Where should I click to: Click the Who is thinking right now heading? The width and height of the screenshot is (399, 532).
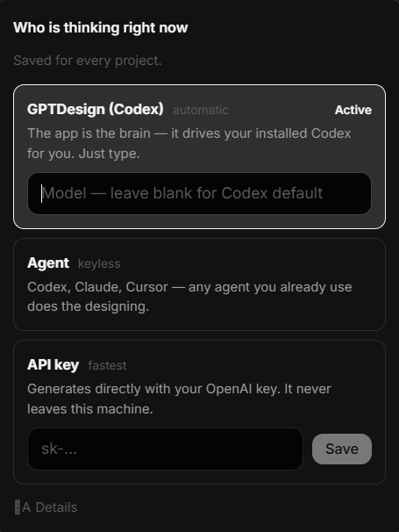tap(100, 28)
